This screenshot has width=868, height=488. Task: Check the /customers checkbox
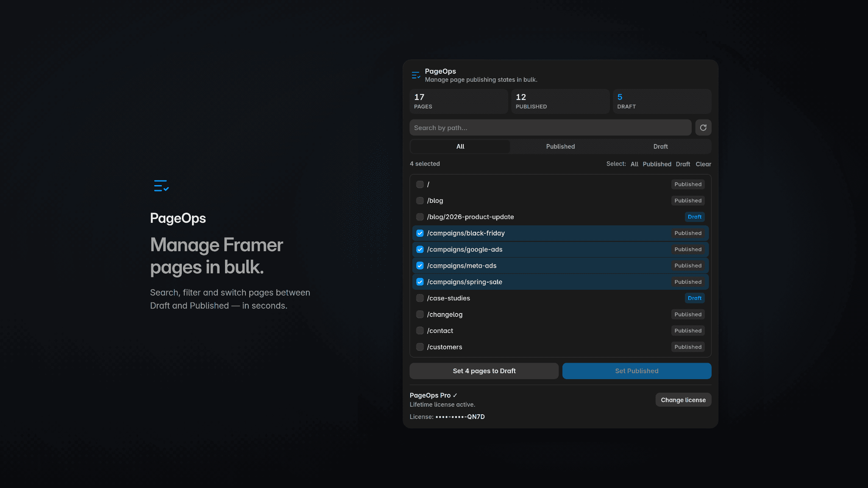(x=420, y=347)
